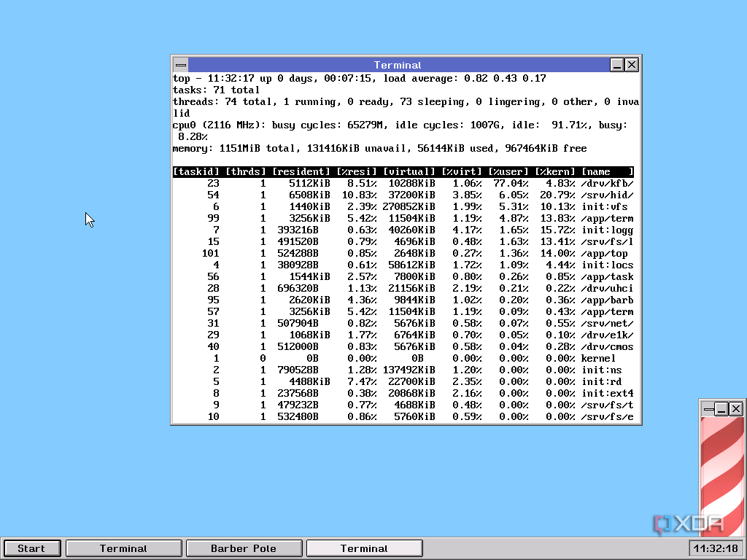This screenshot has width=747, height=560.
Task: Open the Start menu button
Action: [31, 548]
